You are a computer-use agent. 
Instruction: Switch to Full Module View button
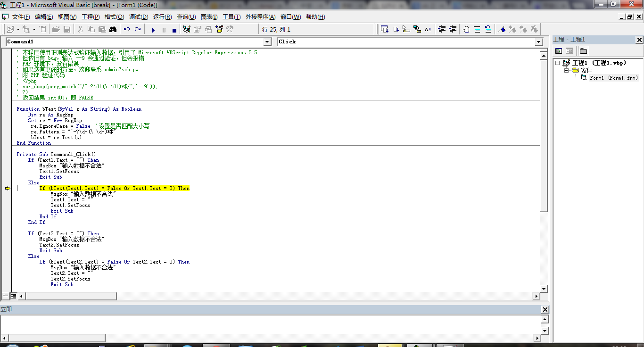tap(14, 296)
